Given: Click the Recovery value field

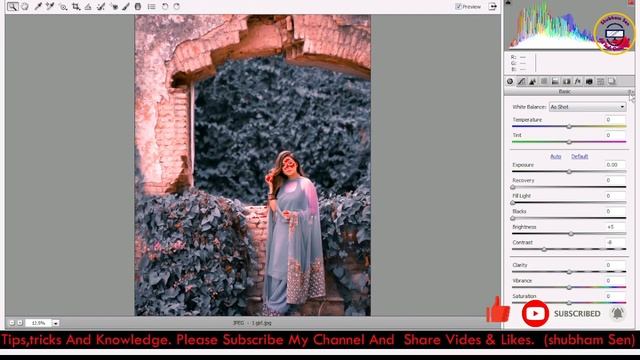Looking at the screenshot, I should click(615, 180).
